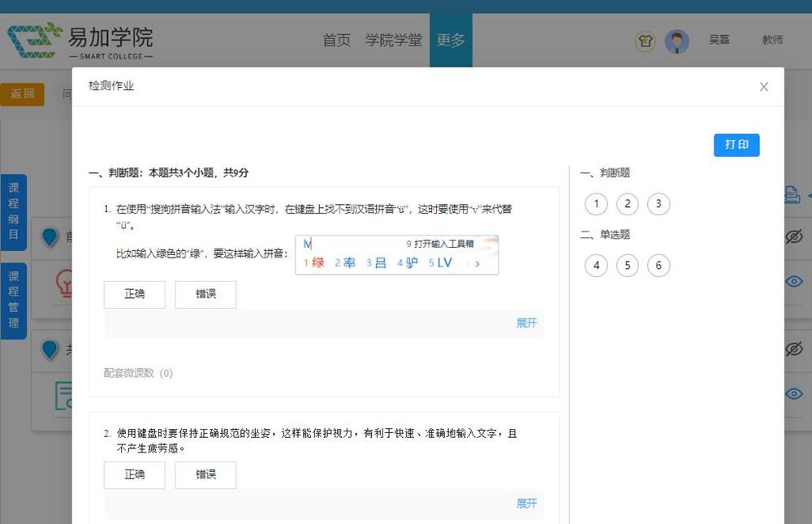Jump to question number 6

click(x=659, y=266)
